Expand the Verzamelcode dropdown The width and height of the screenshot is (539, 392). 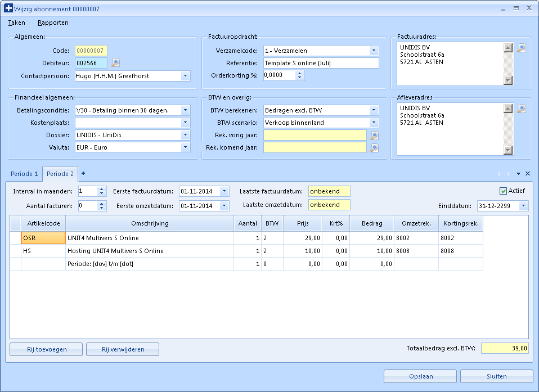374,51
